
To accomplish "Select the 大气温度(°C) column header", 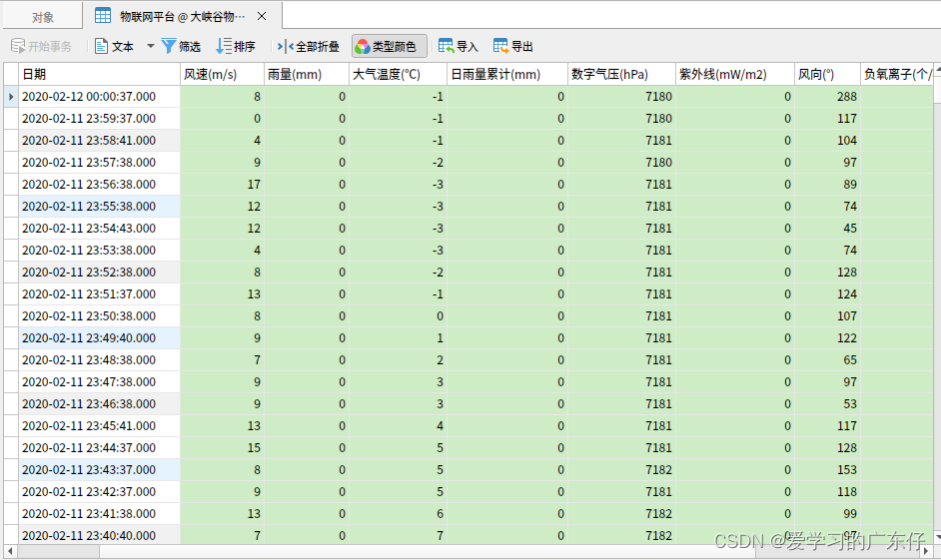I will click(398, 74).
